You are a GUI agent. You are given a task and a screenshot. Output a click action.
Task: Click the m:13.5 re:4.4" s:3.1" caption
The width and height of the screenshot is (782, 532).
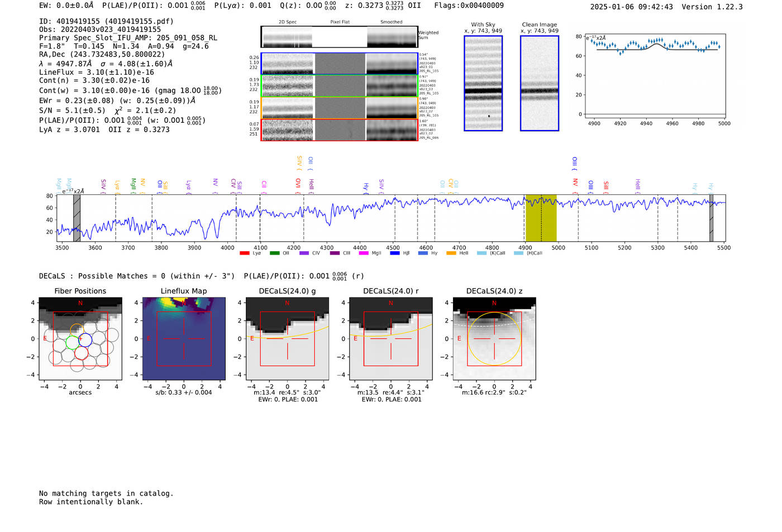coord(391,392)
